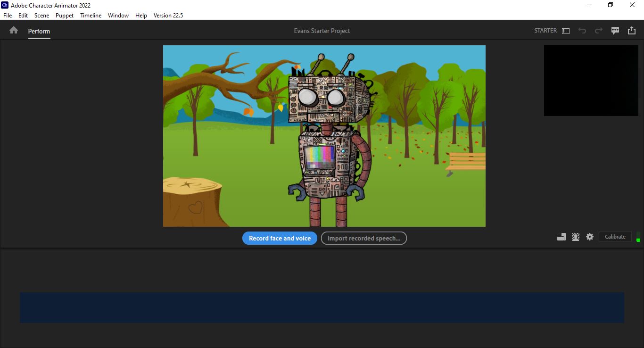Click the Calibrate button
The height and width of the screenshot is (348, 644).
[x=615, y=237]
